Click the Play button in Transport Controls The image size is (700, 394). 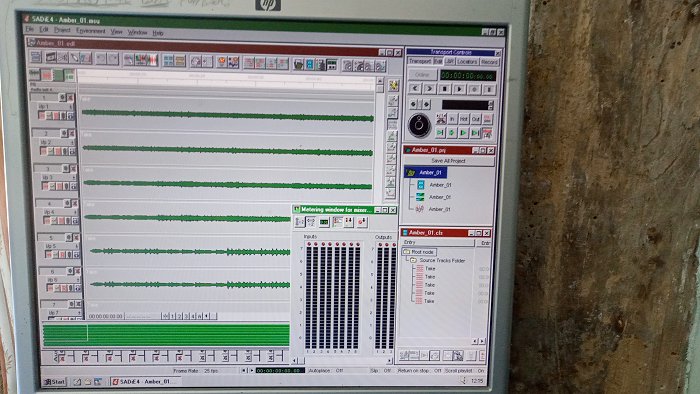click(x=459, y=89)
